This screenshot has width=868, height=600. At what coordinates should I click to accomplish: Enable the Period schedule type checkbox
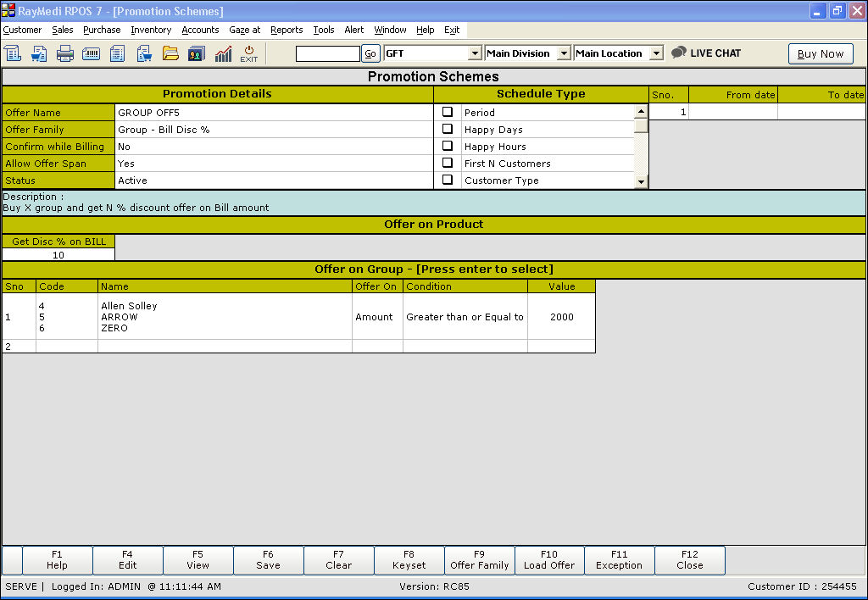click(x=448, y=112)
